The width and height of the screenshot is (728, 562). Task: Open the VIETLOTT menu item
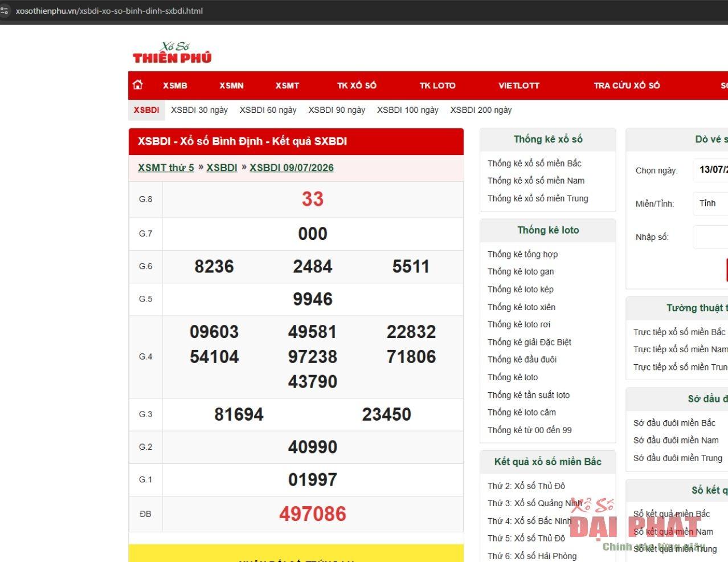519,85
